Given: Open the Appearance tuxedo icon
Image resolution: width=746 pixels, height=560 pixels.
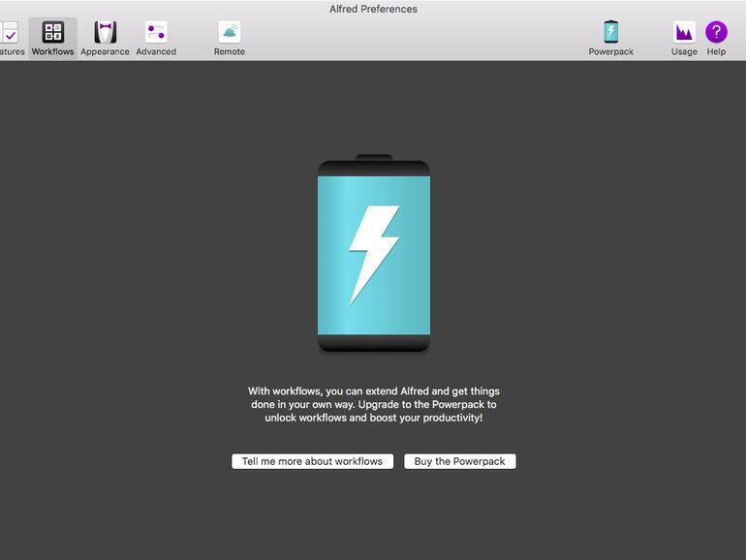Looking at the screenshot, I should [x=105, y=32].
